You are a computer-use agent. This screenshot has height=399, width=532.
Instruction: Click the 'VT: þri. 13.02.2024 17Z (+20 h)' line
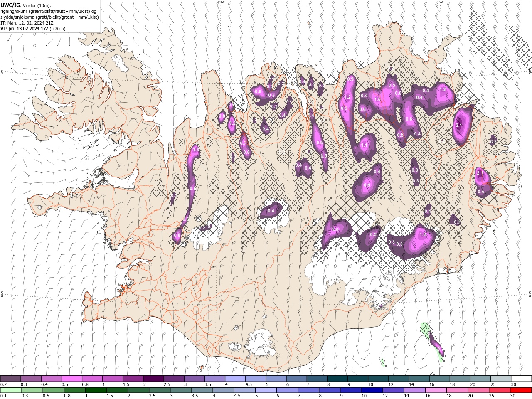coord(33,29)
